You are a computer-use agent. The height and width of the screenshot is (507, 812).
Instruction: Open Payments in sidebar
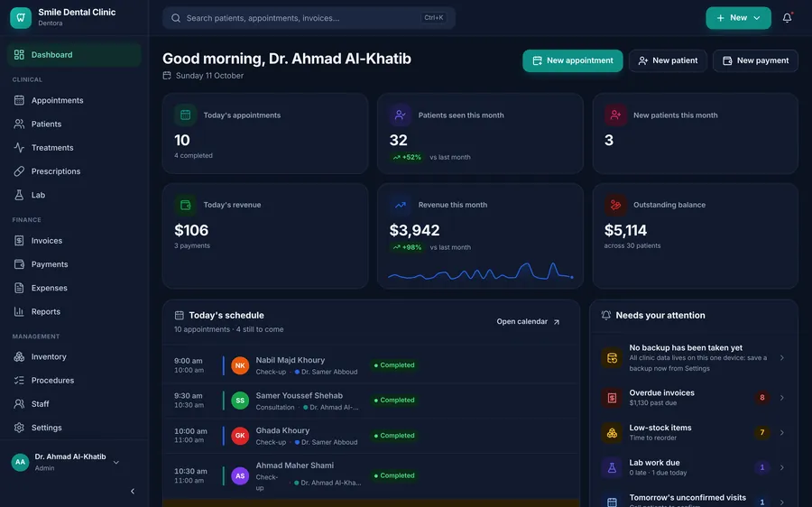click(74, 264)
